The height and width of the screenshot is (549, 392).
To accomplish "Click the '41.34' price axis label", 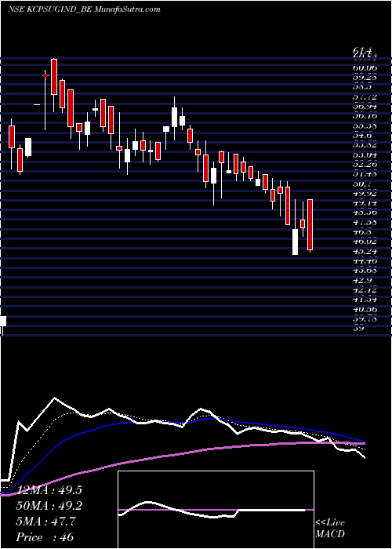I will [x=364, y=300].
